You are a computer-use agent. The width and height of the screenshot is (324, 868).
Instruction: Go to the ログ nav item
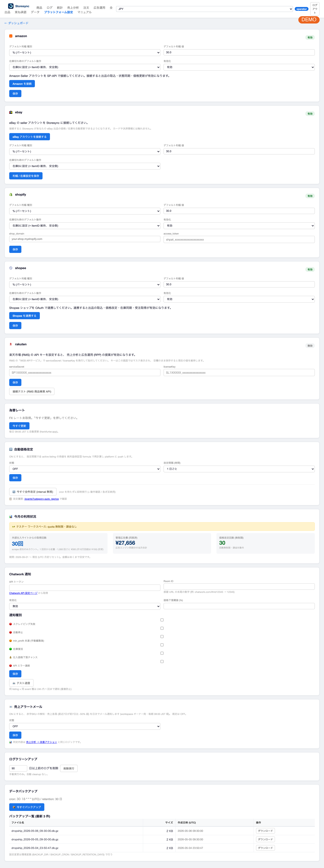tap(50, 8)
